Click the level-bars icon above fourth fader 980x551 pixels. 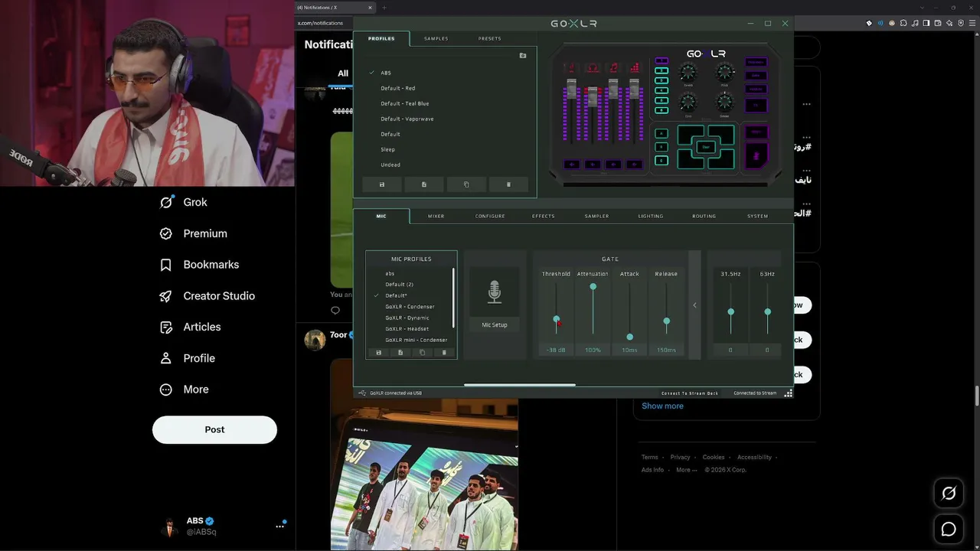pos(634,67)
